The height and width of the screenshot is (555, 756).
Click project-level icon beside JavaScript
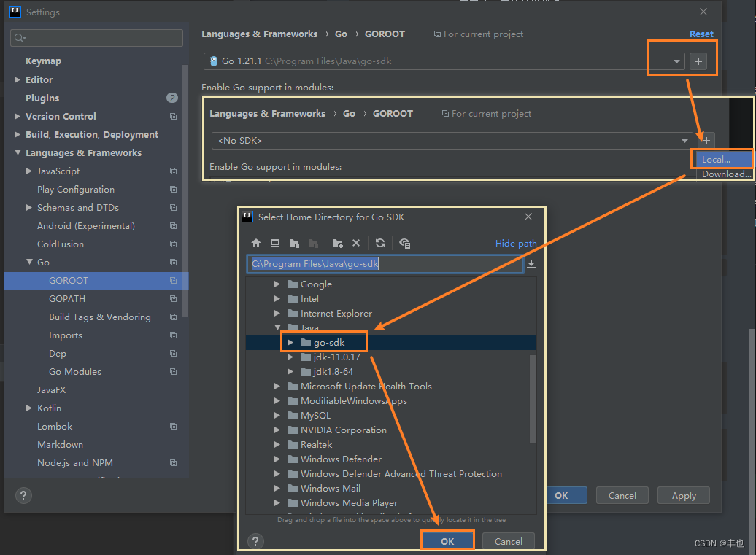(x=173, y=171)
